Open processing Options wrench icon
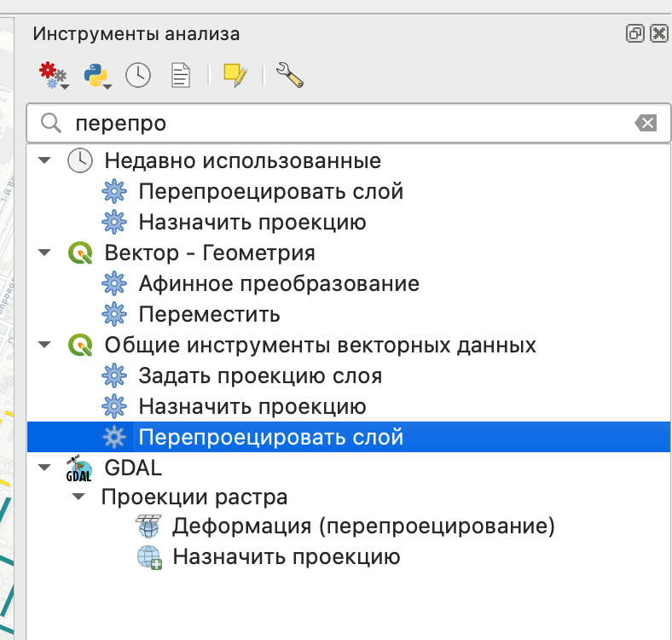The height and width of the screenshot is (640, 672). click(290, 75)
